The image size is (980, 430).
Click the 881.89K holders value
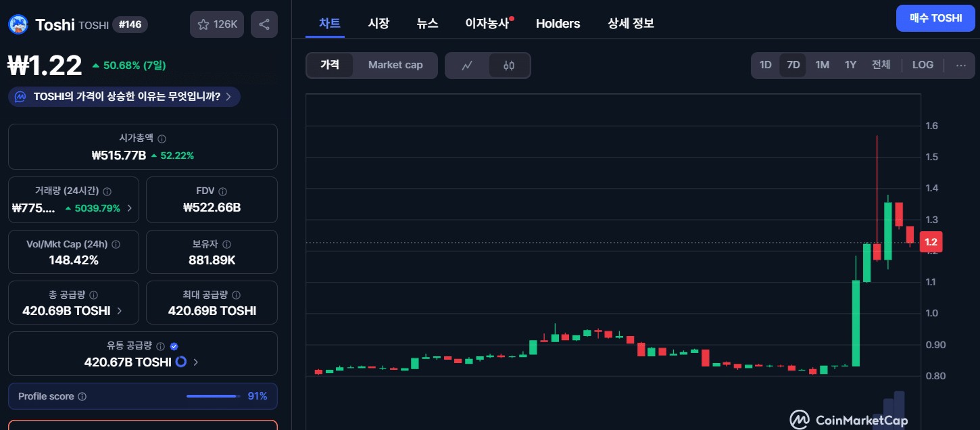pos(212,260)
